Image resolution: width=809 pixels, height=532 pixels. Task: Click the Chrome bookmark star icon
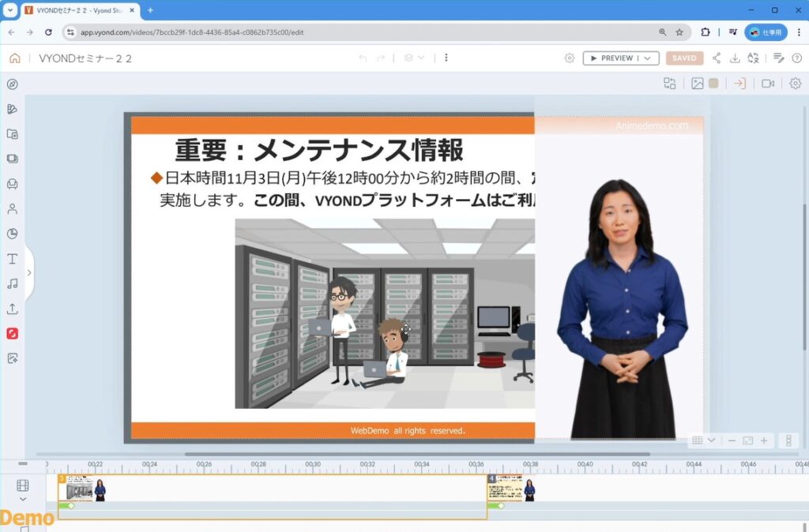coord(679,32)
